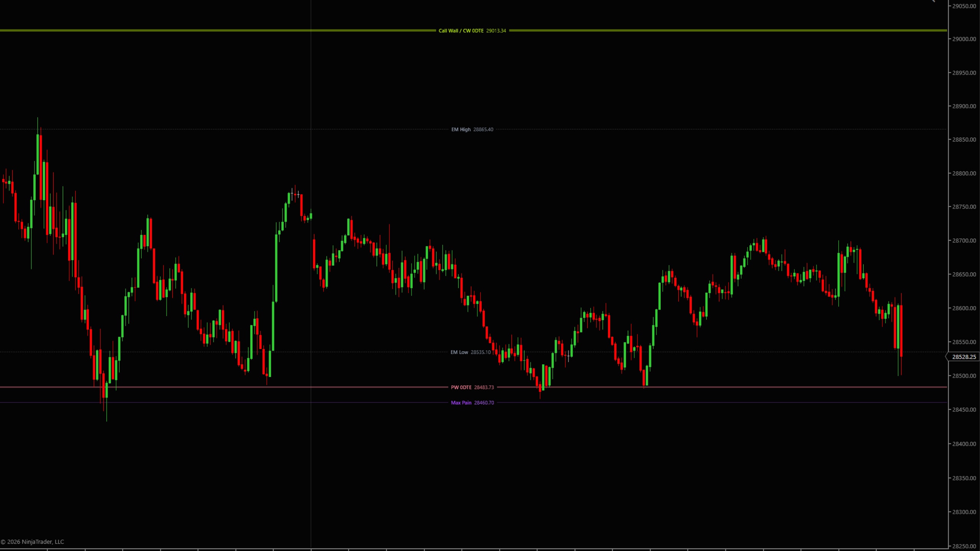The width and height of the screenshot is (980, 551).
Task: Click the PW 0DTE 28483.73 label
Action: 472,387
